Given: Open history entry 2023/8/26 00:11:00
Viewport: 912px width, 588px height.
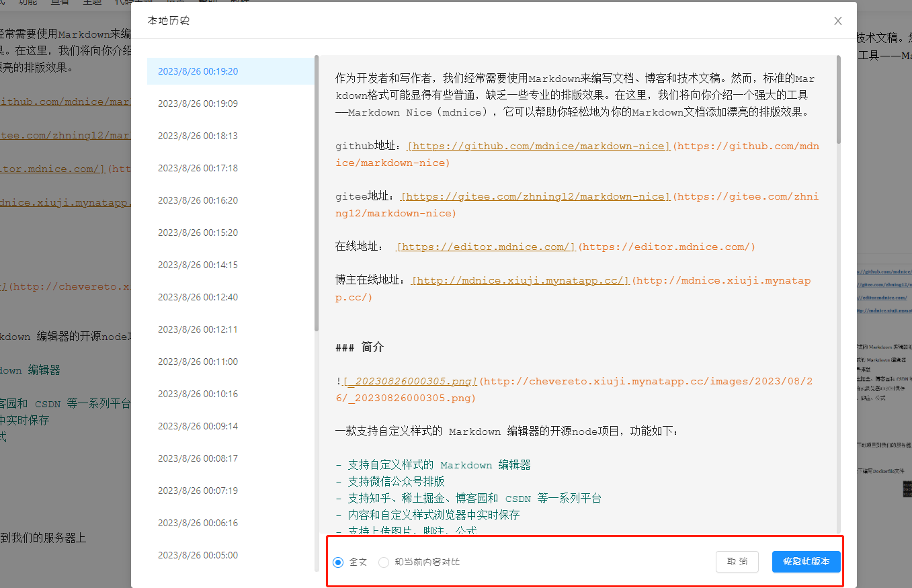Looking at the screenshot, I should (x=231, y=362).
